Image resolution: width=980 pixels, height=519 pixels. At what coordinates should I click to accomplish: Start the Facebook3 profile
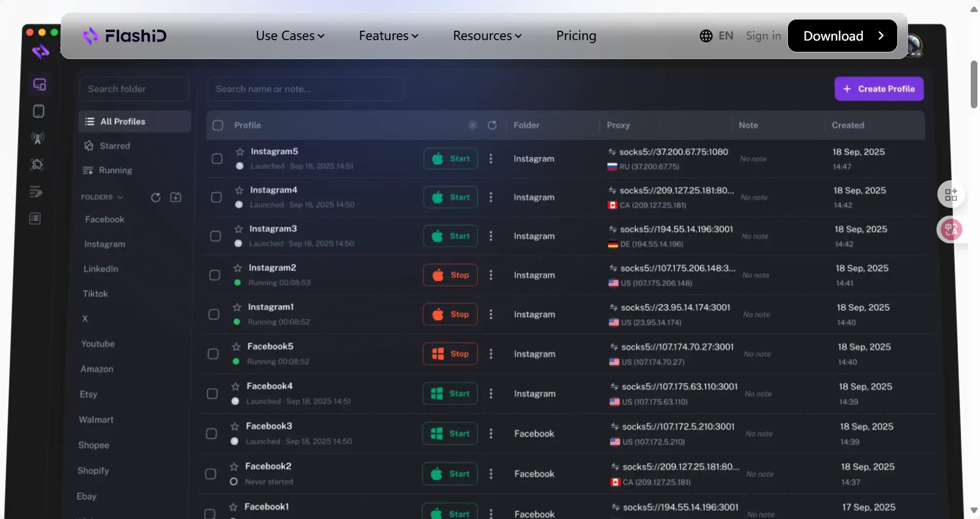coord(449,434)
